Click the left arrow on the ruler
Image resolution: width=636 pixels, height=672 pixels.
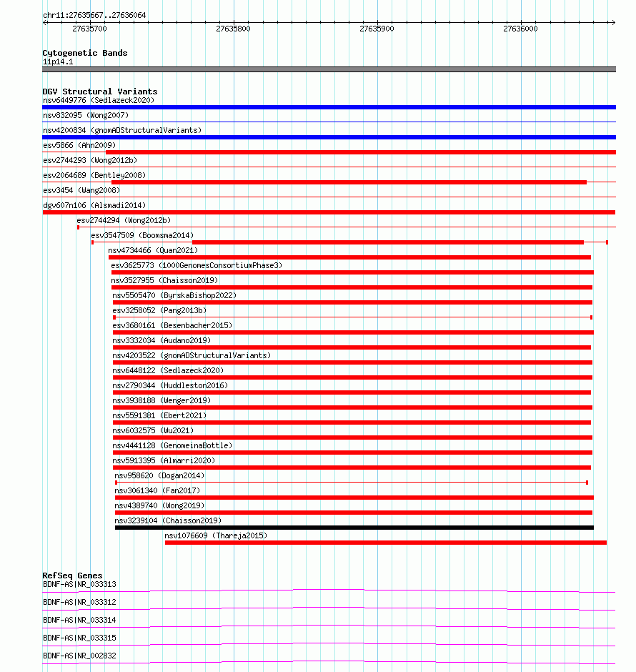45,22
